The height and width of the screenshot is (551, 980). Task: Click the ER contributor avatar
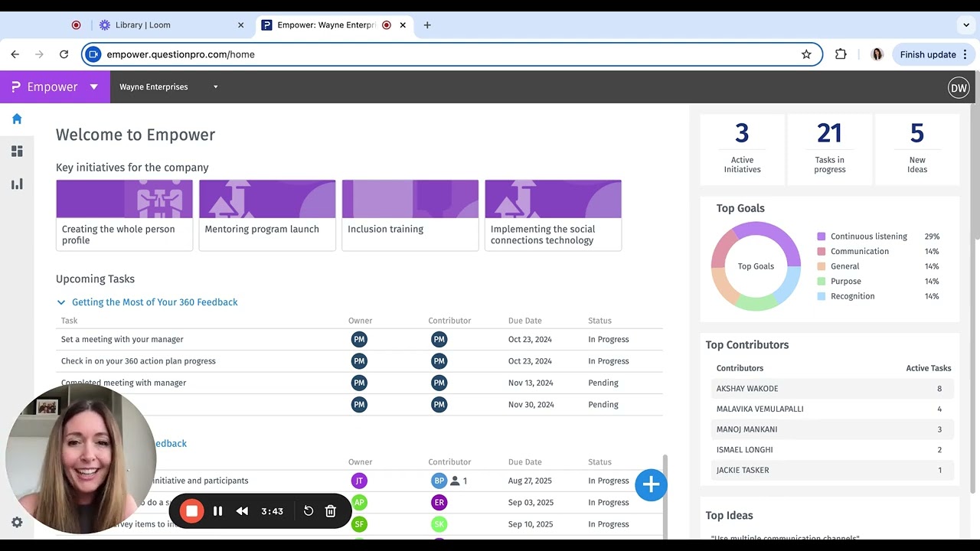[x=439, y=503]
